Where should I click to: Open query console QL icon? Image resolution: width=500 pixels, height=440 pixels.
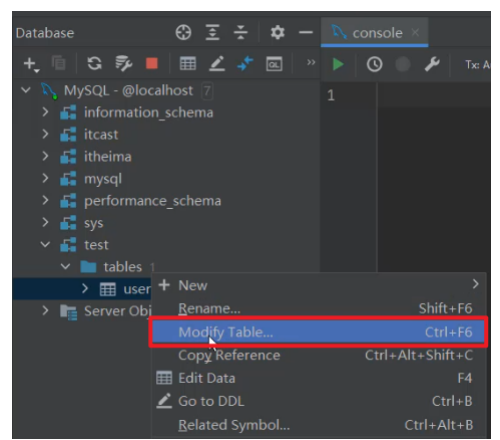(x=274, y=64)
